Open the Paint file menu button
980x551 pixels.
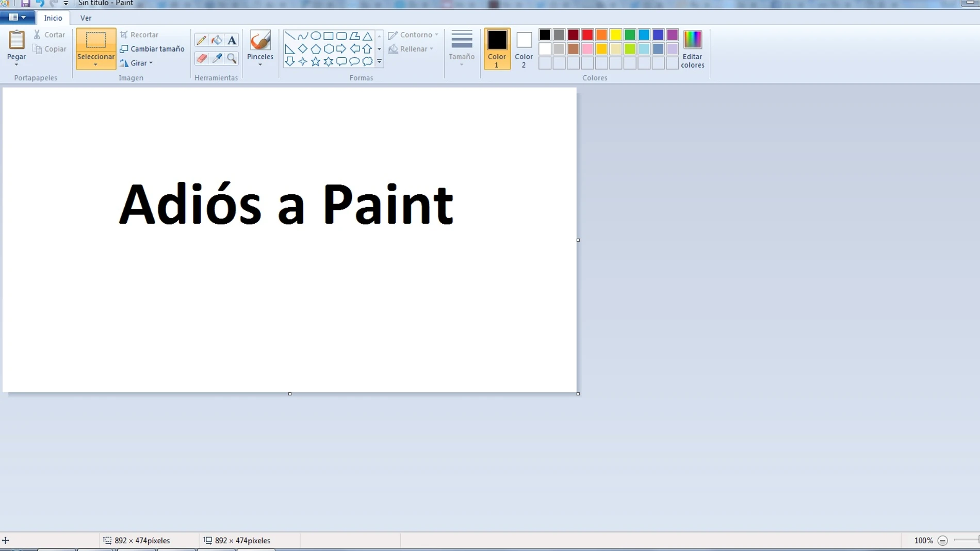click(18, 18)
